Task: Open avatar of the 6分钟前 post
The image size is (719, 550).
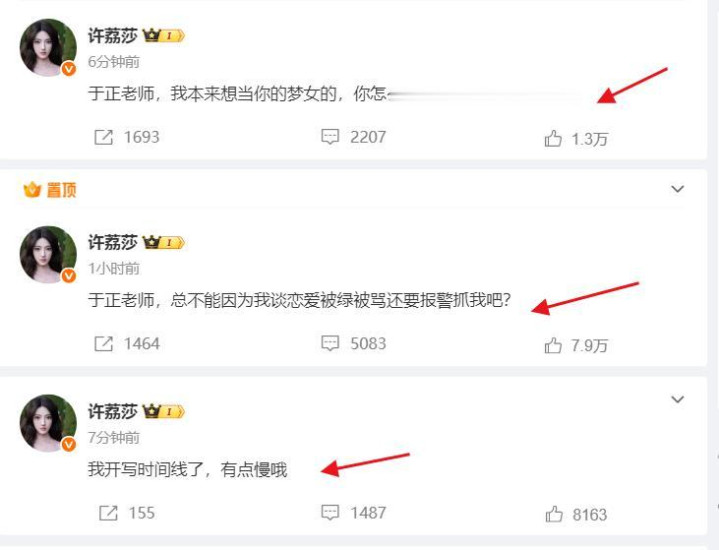Action: tap(48, 47)
